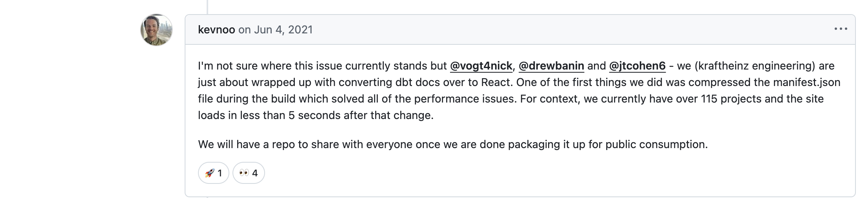The image size is (868, 198).
Task: Click the rocket reaction count 1
Action: [220, 173]
